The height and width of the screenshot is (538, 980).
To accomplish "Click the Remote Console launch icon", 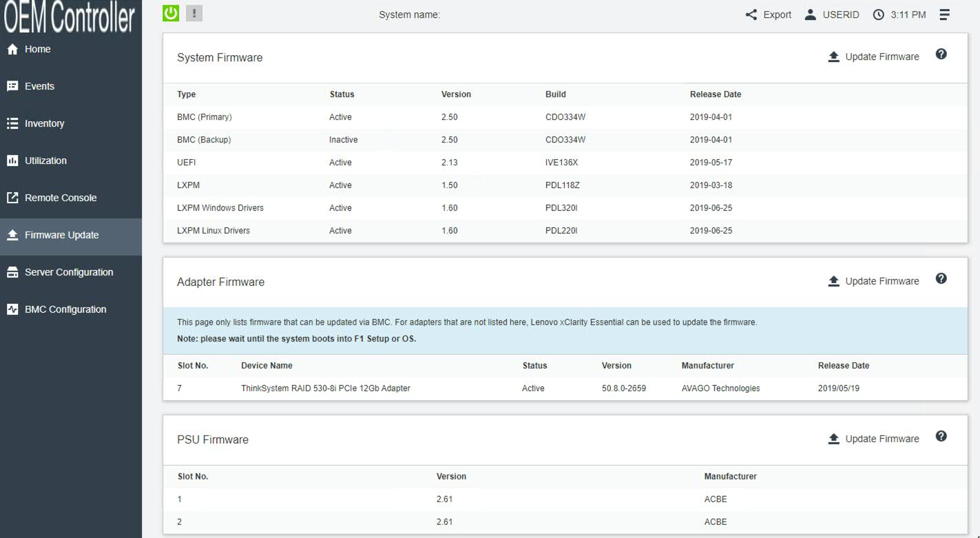I will tap(12, 198).
